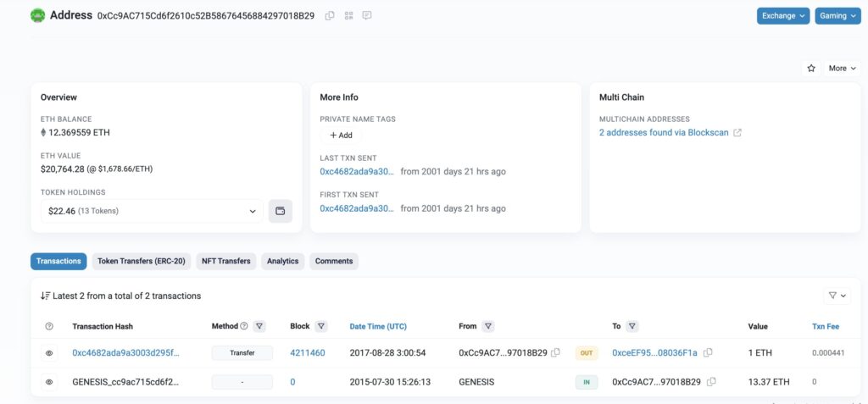Open the token holdings wallet icon

(x=281, y=211)
